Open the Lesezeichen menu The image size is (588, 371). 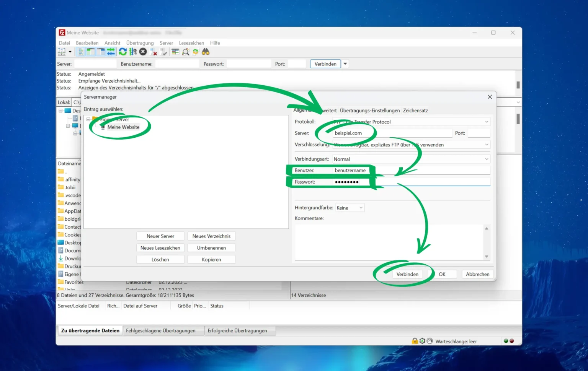(191, 43)
